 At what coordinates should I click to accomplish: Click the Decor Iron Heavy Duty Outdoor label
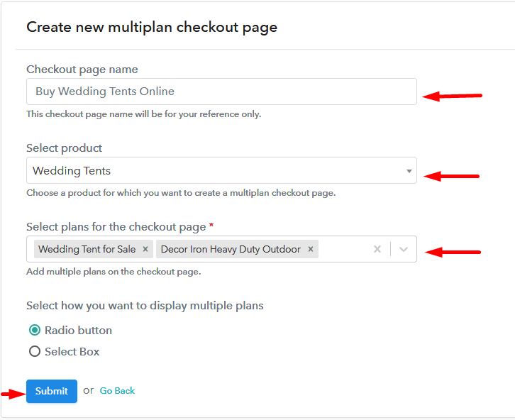pos(231,249)
